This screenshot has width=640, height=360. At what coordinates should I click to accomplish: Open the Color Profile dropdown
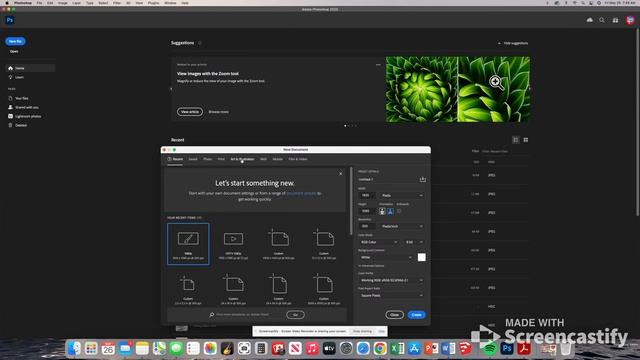[x=391, y=280]
